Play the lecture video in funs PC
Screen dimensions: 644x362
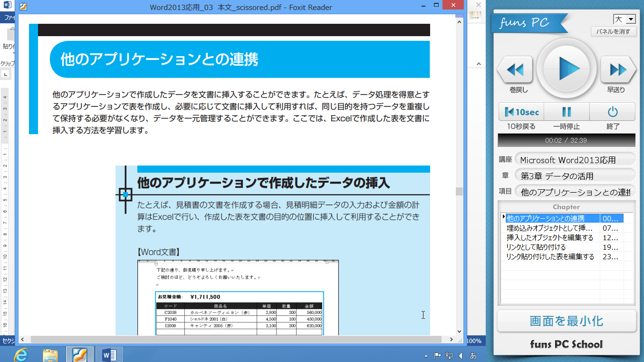[x=567, y=69]
